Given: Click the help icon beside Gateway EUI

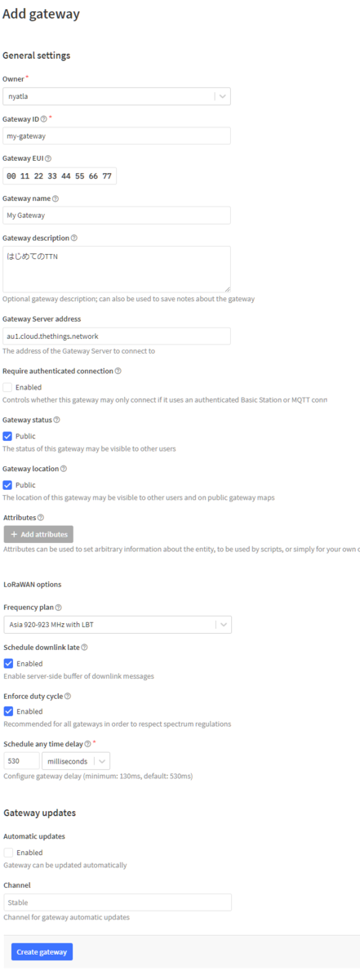Looking at the screenshot, I should tap(48, 158).
